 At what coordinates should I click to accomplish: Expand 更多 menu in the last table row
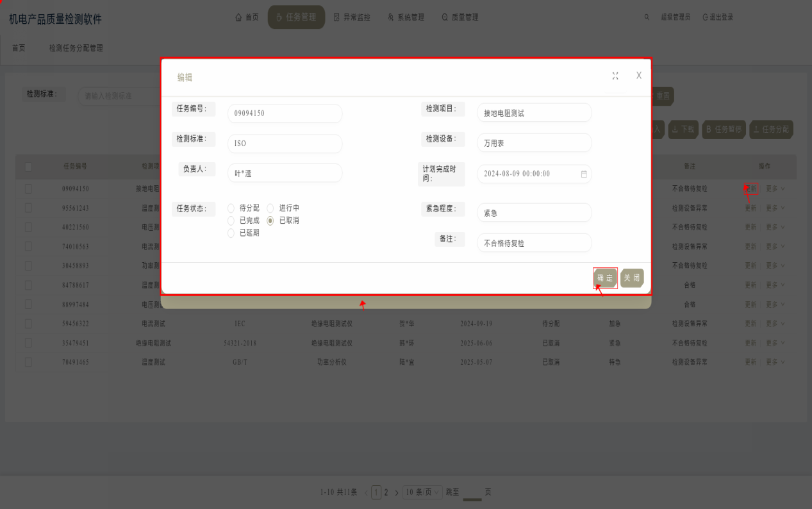coord(775,362)
